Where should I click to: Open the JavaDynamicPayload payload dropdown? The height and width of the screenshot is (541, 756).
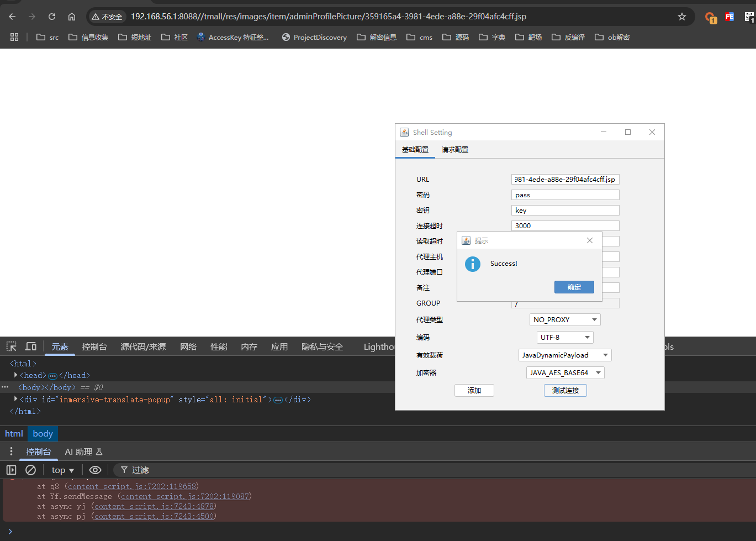(565, 355)
